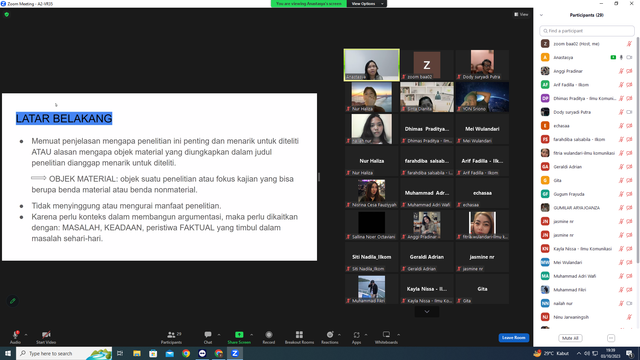Start Video from the camera icon
Screen dimensions: 640x360
(46, 335)
